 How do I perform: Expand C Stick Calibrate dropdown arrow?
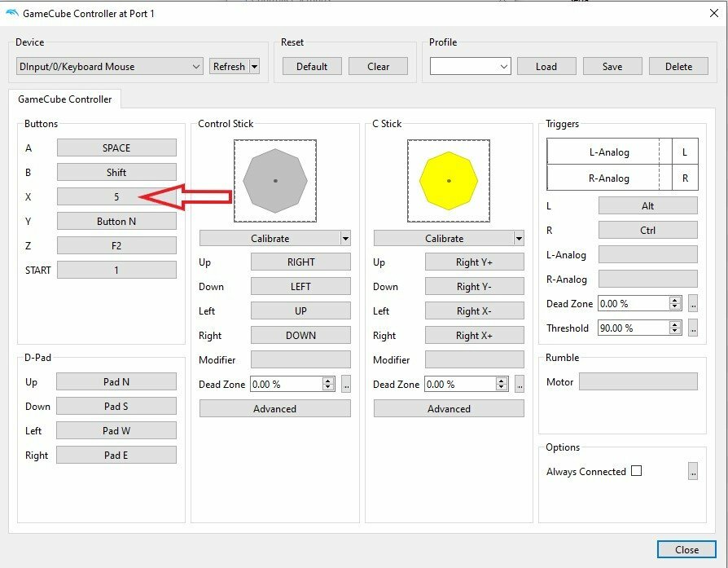click(x=519, y=239)
